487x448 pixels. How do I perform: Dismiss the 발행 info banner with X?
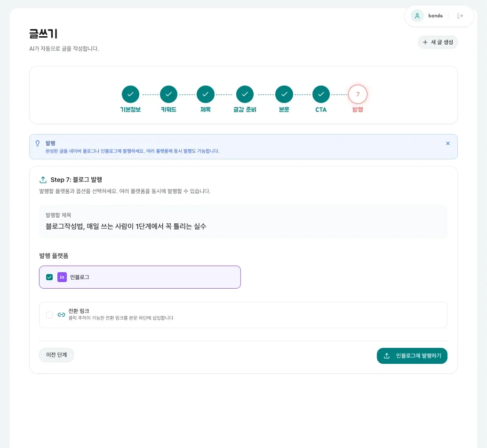click(x=447, y=143)
